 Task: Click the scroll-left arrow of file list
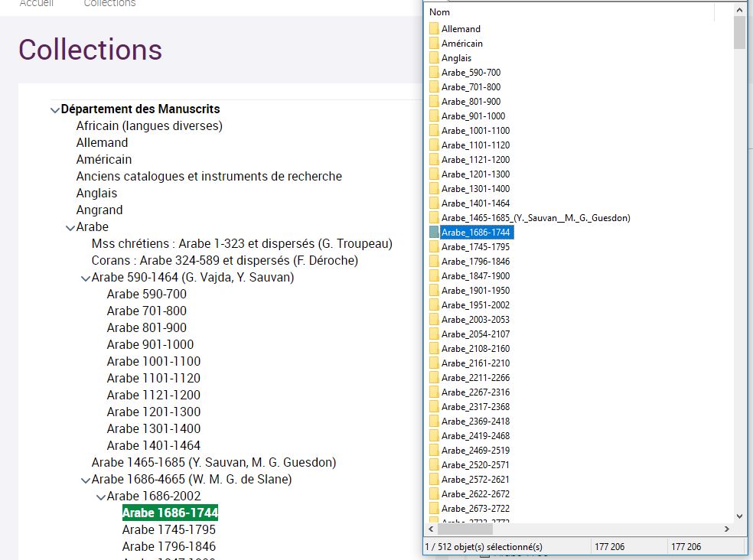click(x=432, y=529)
